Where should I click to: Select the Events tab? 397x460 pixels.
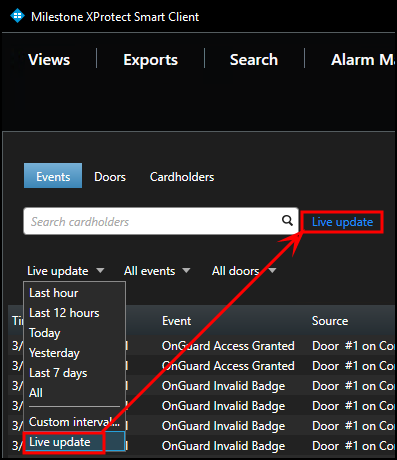(x=53, y=176)
